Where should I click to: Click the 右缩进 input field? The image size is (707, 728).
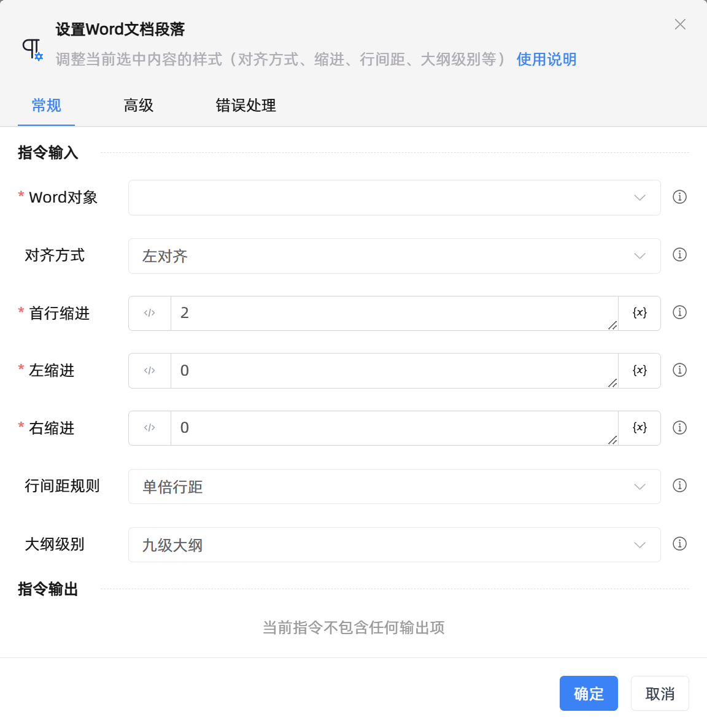(394, 428)
